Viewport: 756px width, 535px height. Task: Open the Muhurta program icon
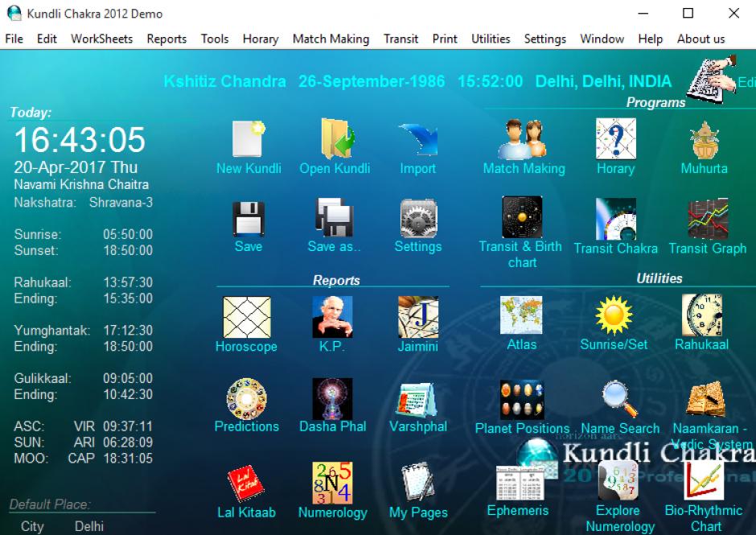coord(705,139)
